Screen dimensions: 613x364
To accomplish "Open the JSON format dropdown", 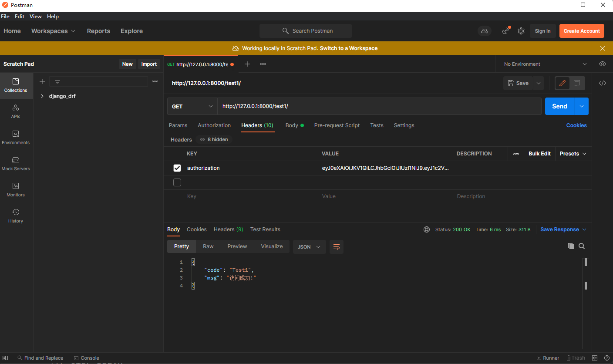I will click(x=309, y=247).
